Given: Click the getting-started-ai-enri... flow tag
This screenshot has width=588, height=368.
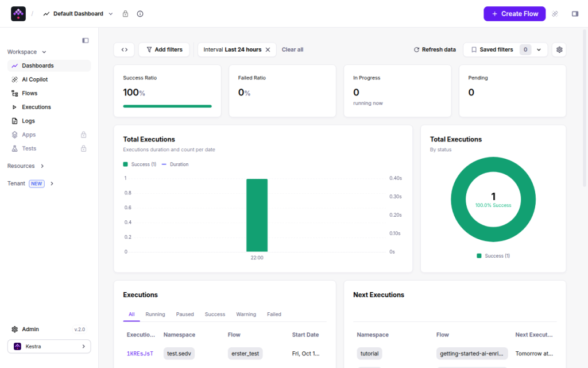Looking at the screenshot, I should (472, 354).
